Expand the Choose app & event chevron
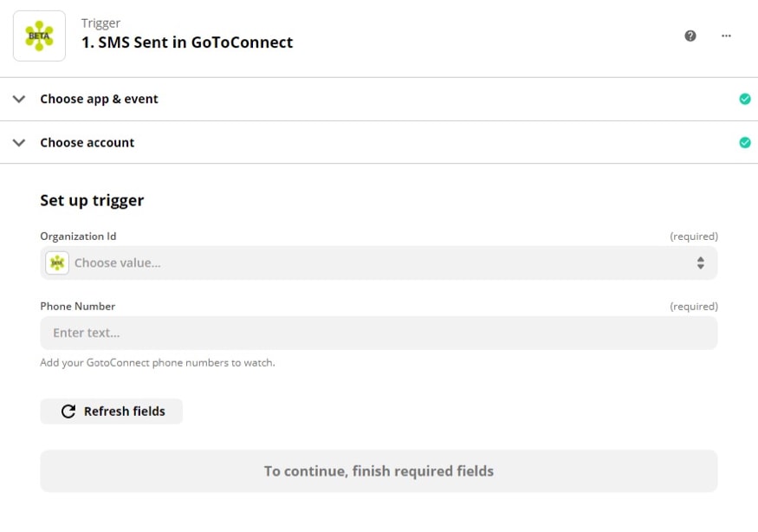Screen dimensions: 758x532 click(19, 99)
